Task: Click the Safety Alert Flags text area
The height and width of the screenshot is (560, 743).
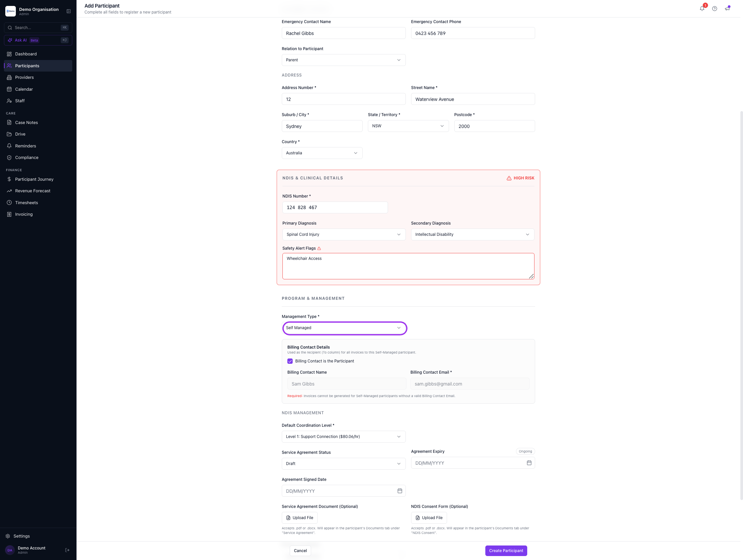Action: [x=408, y=266]
